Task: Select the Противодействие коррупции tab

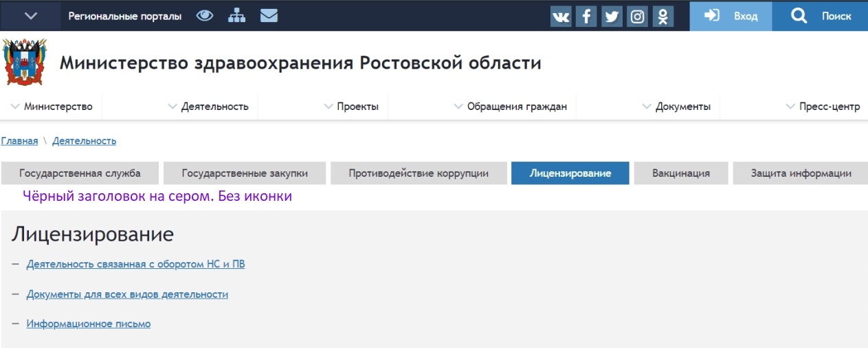Action: click(x=419, y=173)
